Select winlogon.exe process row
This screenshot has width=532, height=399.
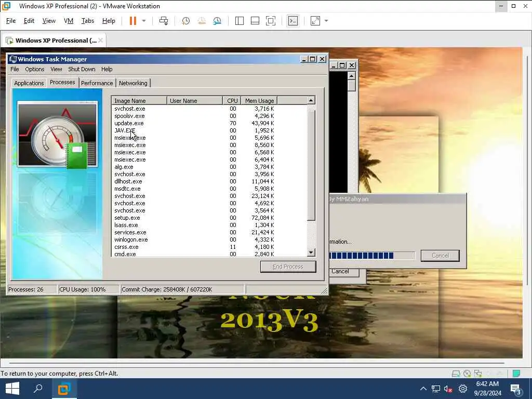pos(209,240)
